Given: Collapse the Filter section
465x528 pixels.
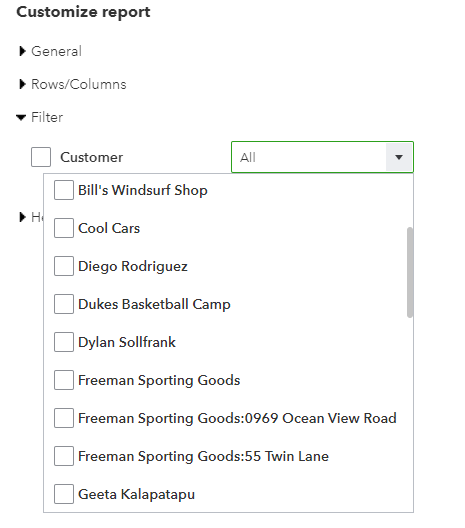Looking at the screenshot, I should [x=21, y=117].
